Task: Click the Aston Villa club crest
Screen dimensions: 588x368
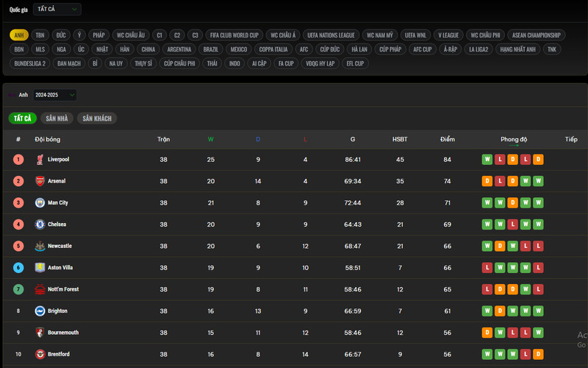Action: point(40,268)
